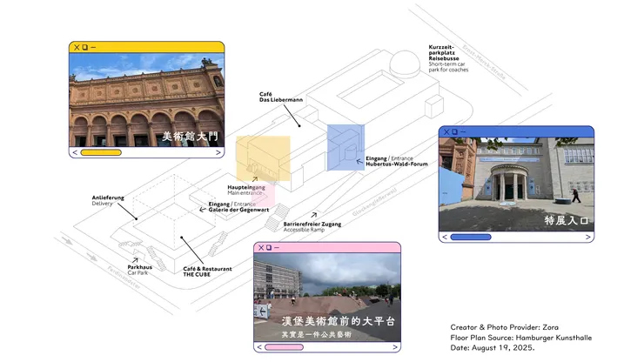This screenshot has height=362, width=644.
Task: Click the Parkhaus Car Park label
Action: 139,270
